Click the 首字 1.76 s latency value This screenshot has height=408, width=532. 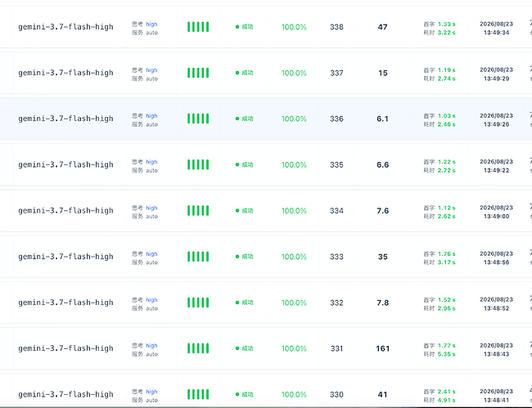coord(440,253)
